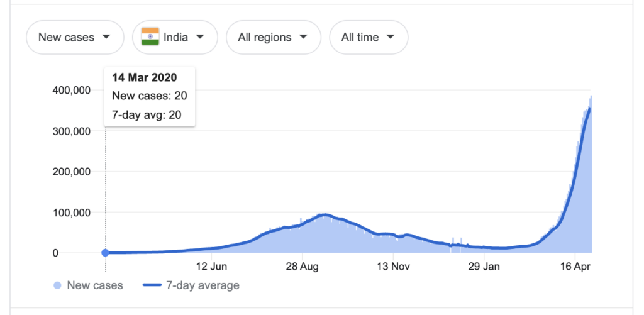Open the New cases dropdown

click(x=74, y=37)
